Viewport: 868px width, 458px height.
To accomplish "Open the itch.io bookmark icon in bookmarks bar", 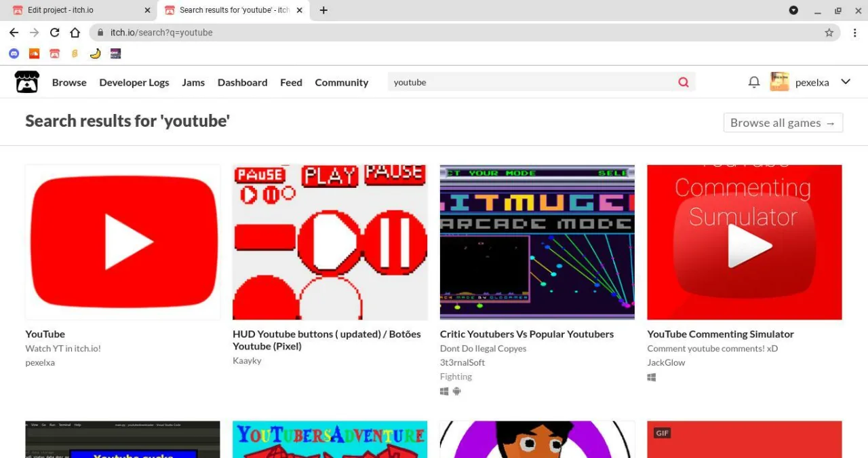I will (54, 54).
